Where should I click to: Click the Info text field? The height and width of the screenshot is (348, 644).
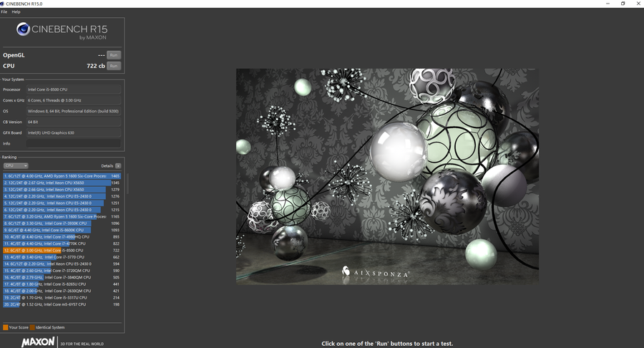(73, 143)
